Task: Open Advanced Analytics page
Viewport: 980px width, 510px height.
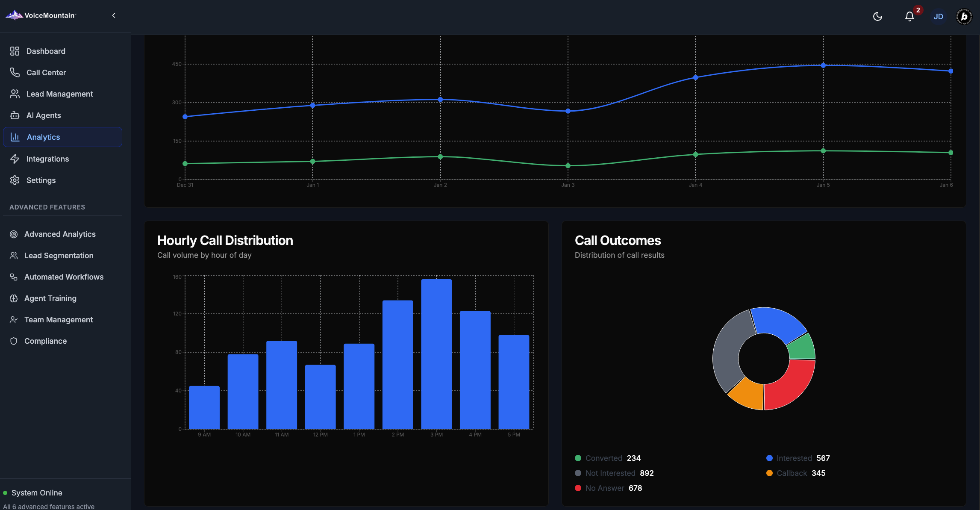Action: [60, 234]
